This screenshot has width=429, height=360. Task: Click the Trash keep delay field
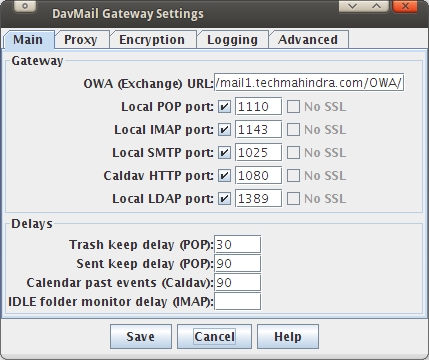click(x=237, y=245)
